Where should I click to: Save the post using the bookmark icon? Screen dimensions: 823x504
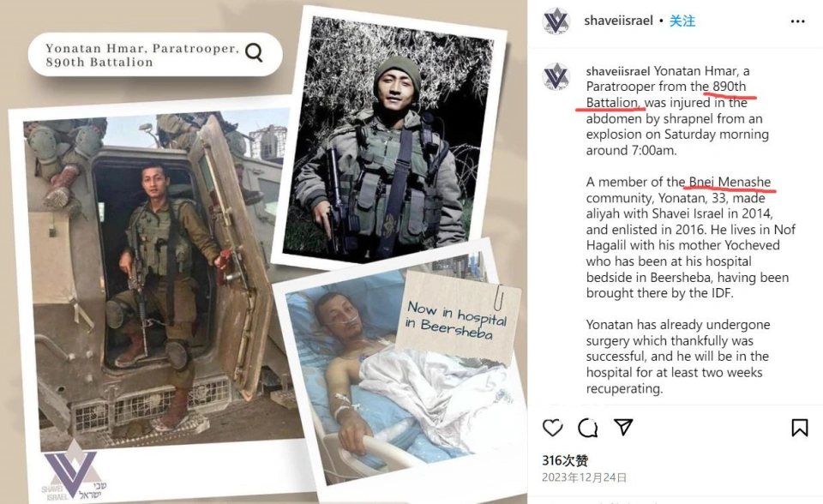tap(799, 428)
